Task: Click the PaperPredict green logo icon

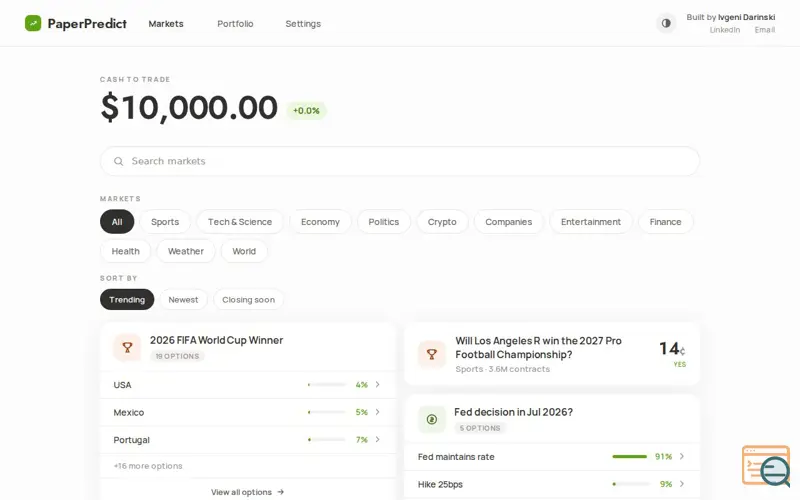Action: [33, 23]
